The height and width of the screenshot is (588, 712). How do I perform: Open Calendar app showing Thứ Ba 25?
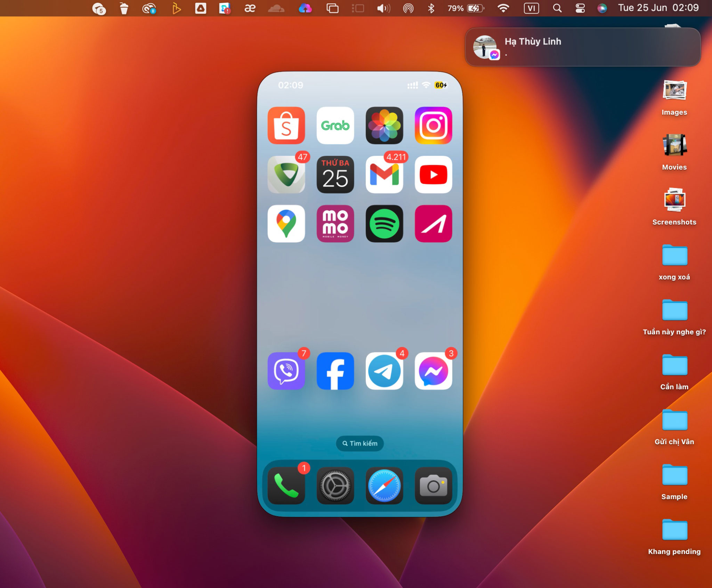(x=335, y=175)
